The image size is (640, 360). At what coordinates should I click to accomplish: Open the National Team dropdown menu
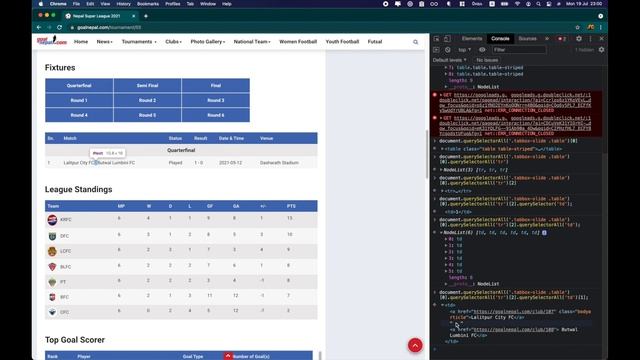tap(252, 42)
